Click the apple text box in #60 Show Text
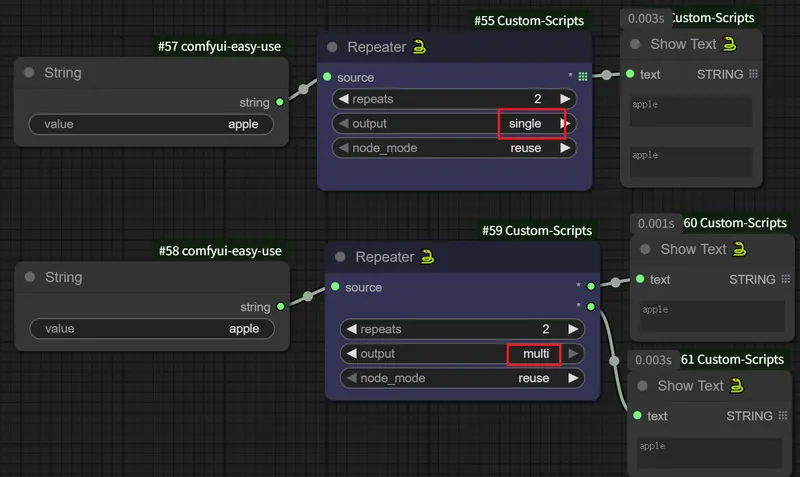Screen dimensions: 800x477 coord(712,316)
